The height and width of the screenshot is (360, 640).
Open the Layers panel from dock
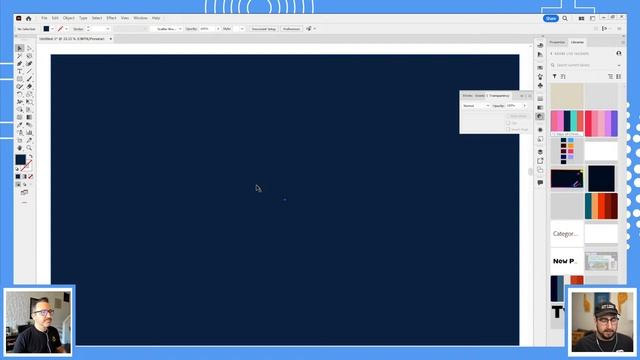[540, 152]
